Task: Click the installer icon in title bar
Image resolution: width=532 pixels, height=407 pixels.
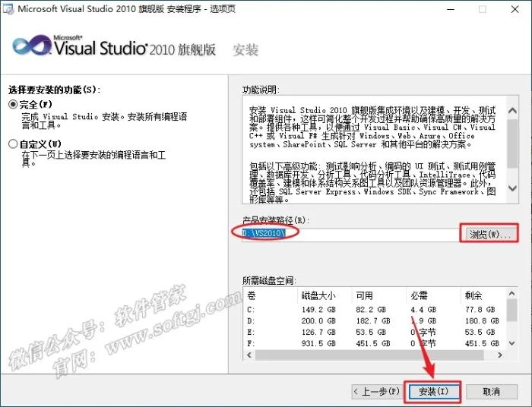Action: (x=8, y=9)
